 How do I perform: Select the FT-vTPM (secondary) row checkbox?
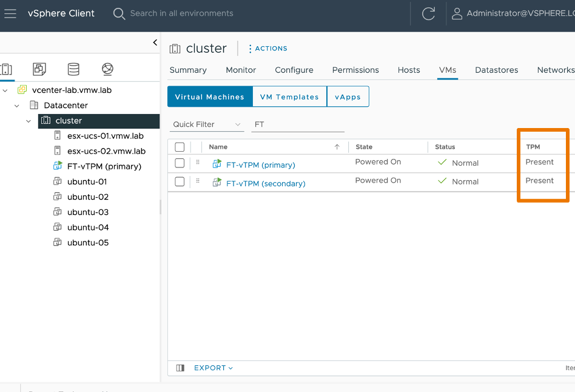tap(180, 181)
